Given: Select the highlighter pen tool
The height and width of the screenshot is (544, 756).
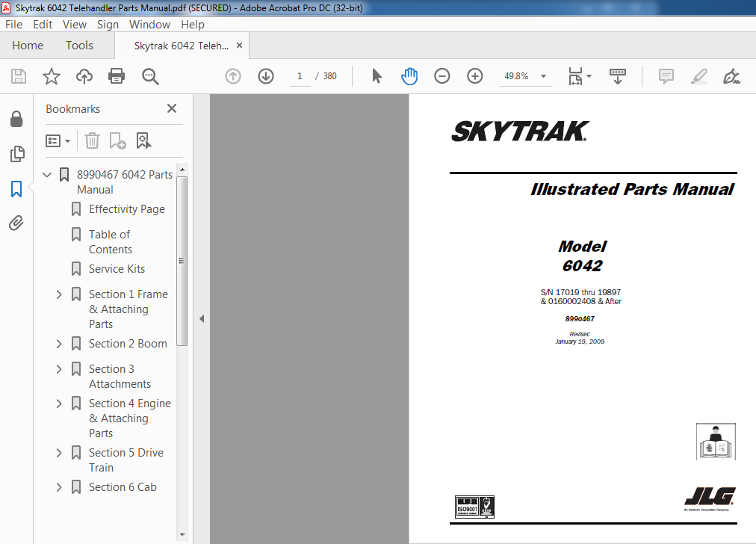Looking at the screenshot, I should click(x=698, y=76).
